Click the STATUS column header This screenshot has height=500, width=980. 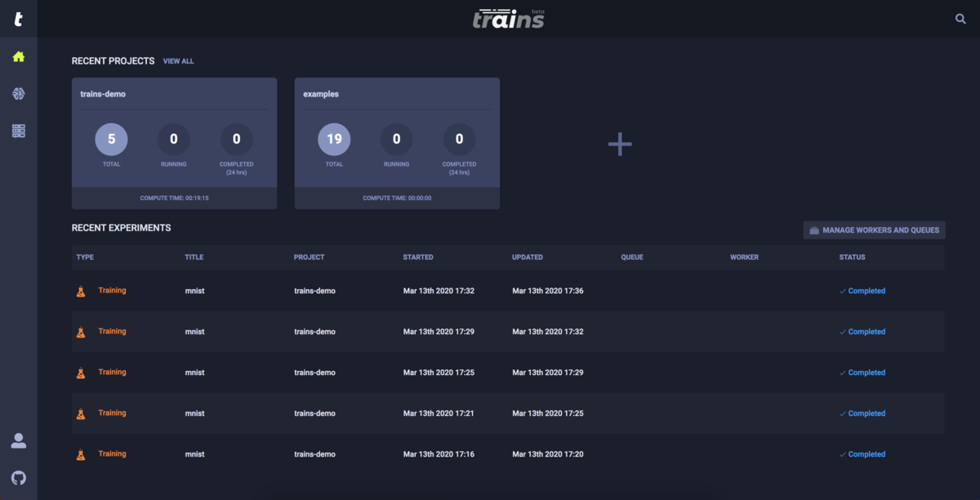pos(853,257)
